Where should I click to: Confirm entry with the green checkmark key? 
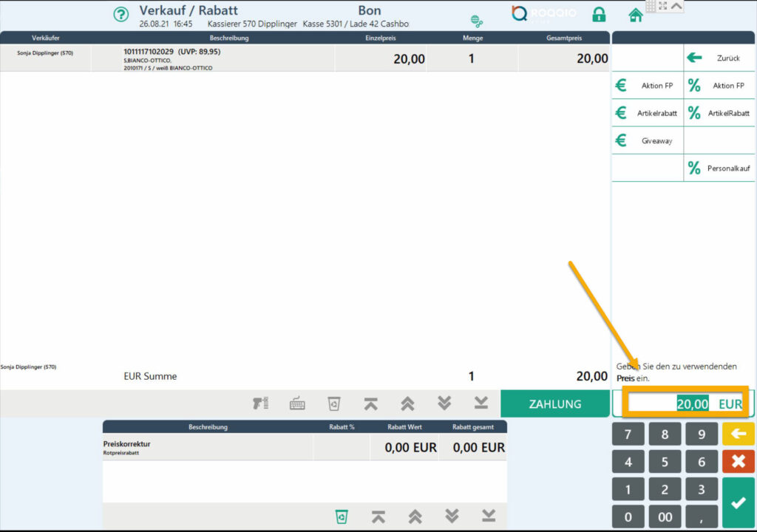738,502
